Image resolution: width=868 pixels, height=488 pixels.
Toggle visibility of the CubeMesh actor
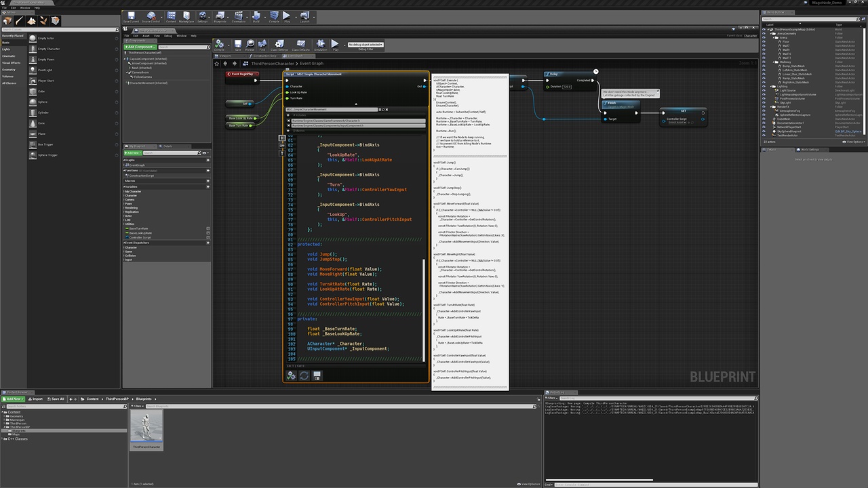764,119
